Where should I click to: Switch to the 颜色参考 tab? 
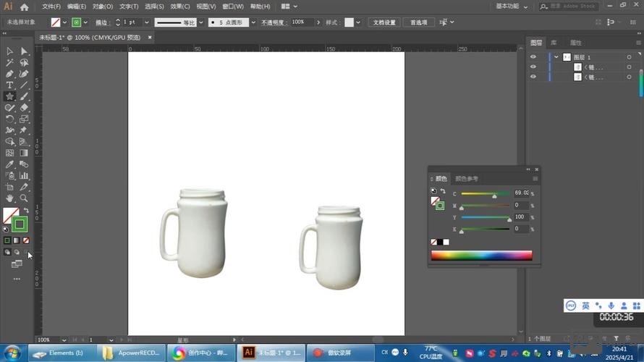[466, 179]
